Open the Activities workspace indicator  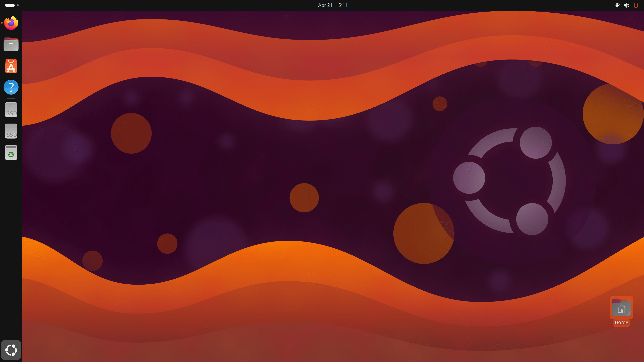tap(12, 5)
